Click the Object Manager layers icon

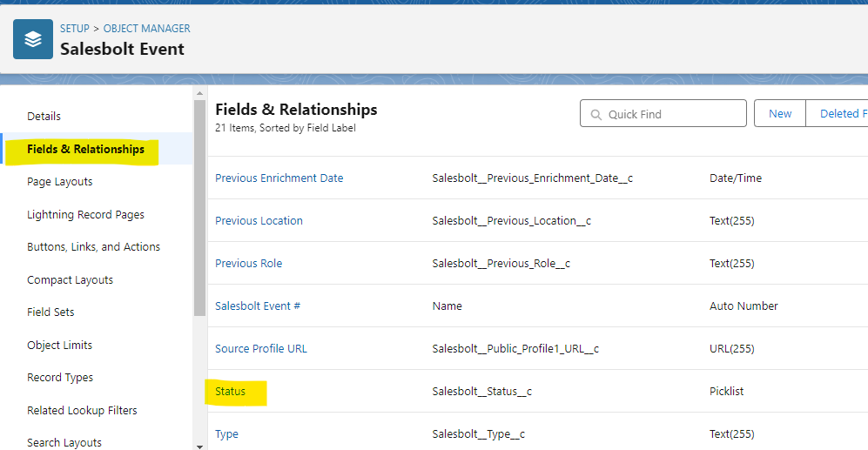pos(33,39)
